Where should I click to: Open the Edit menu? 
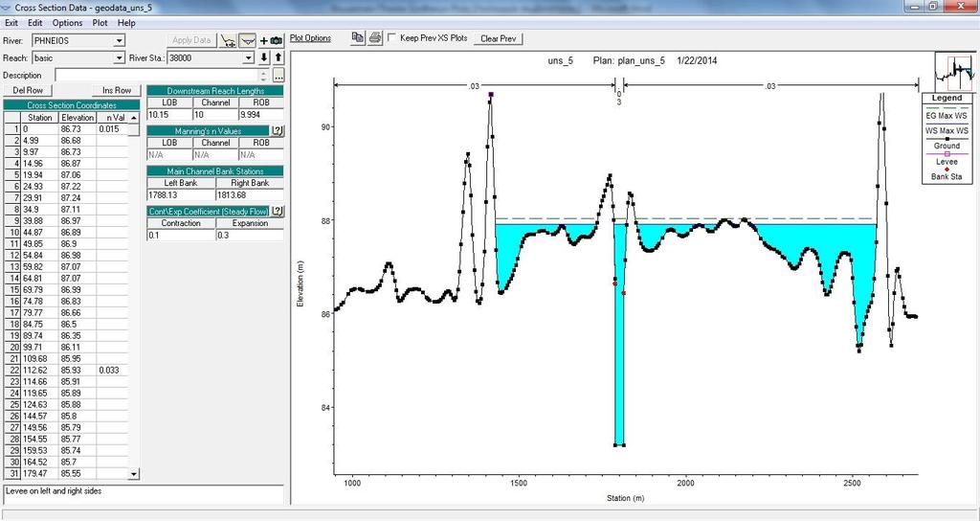tap(35, 23)
